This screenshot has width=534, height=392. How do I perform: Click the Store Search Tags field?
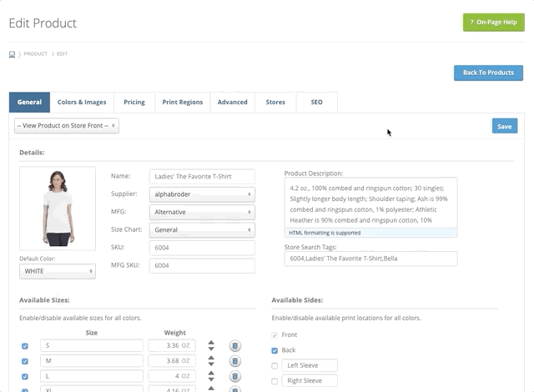(x=370, y=259)
